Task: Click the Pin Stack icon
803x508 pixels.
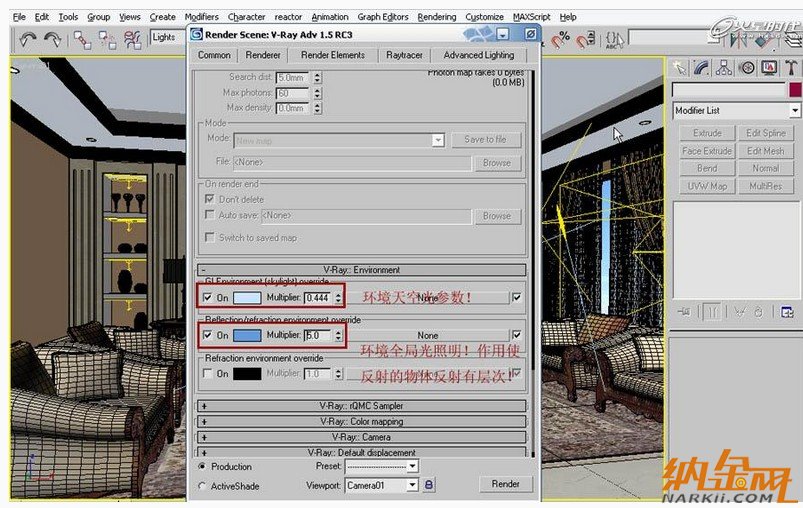Action: [684, 312]
